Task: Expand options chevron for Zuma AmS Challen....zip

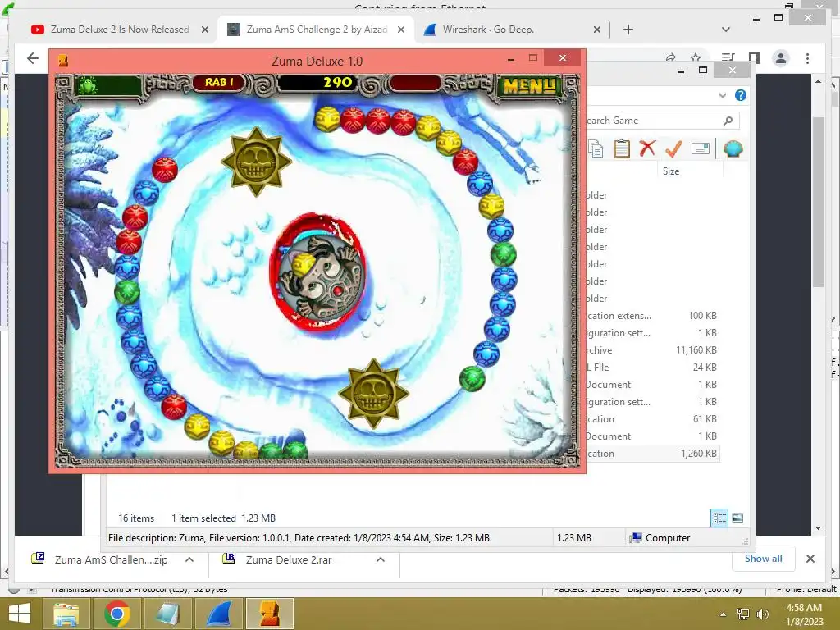Action: (189, 559)
